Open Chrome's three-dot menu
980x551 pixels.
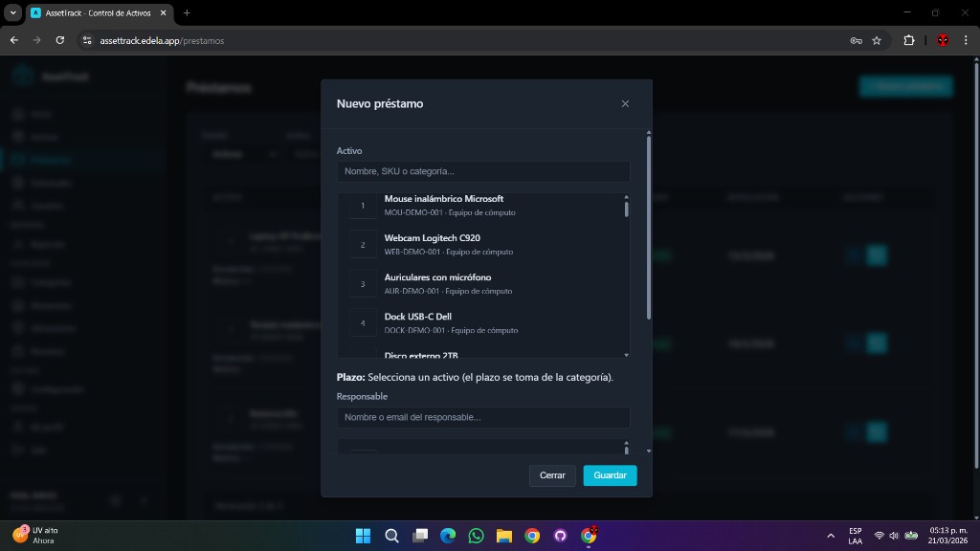coord(965,40)
